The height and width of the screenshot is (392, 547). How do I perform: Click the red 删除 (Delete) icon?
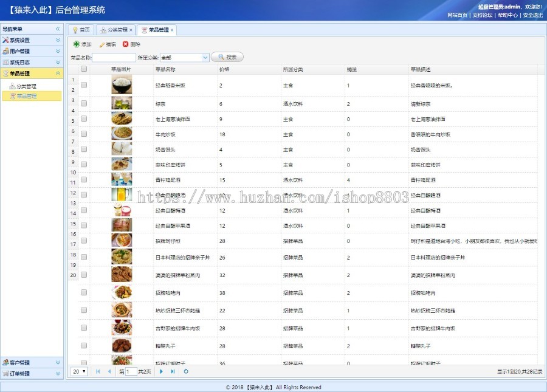(126, 44)
